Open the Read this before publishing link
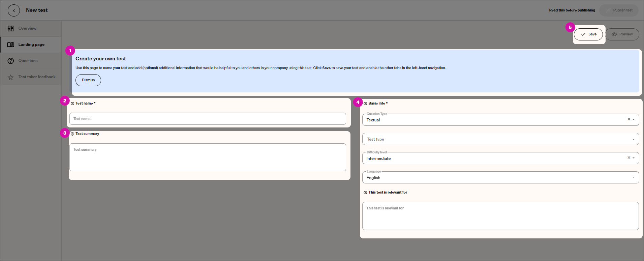 tap(572, 10)
